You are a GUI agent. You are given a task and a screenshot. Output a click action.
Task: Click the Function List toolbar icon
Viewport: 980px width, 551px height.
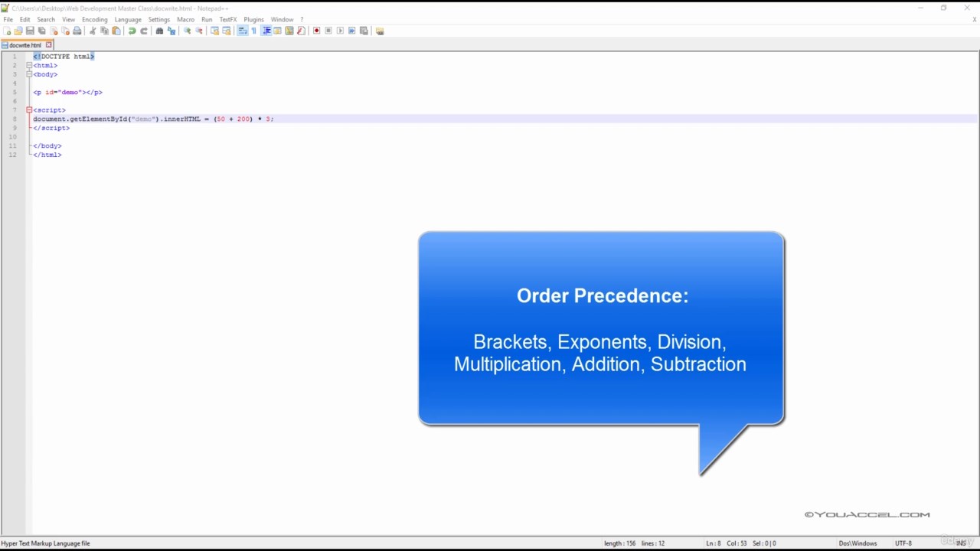[x=300, y=31]
